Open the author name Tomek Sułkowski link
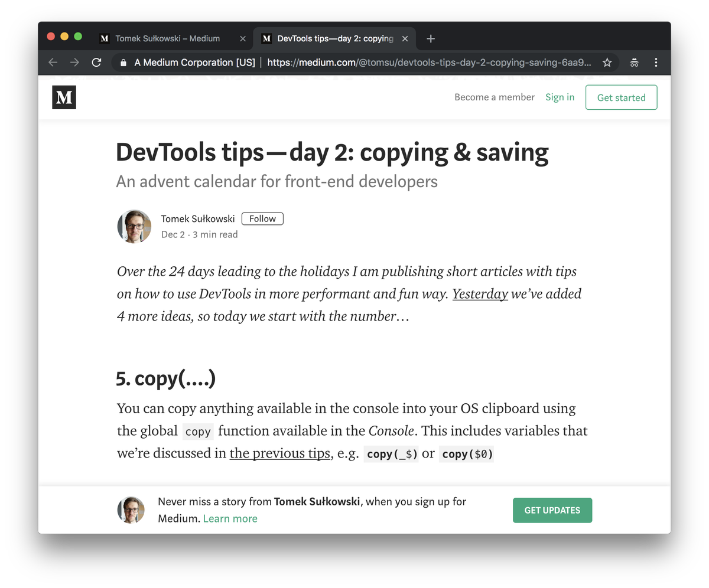The height and width of the screenshot is (588, 709). point(198,218)
